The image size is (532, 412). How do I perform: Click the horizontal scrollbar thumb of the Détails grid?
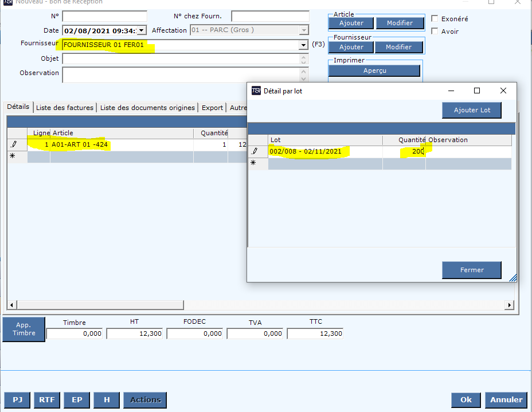(100, 305)
